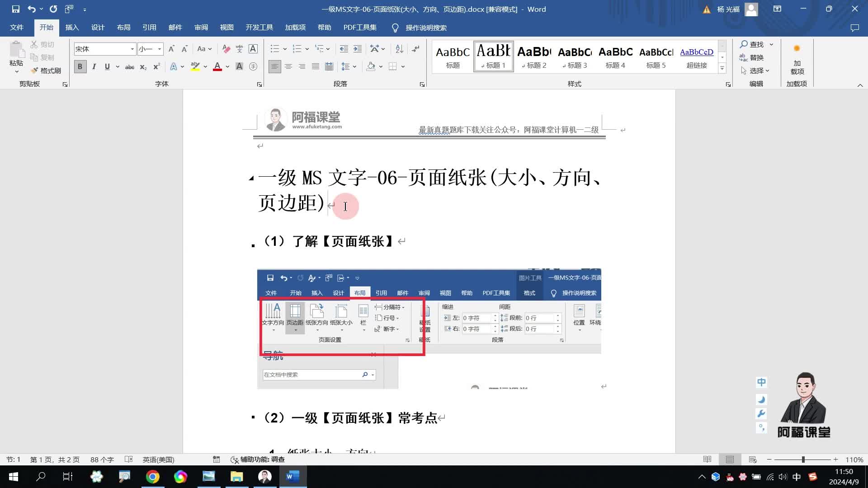This screenshot has height=488, width=868.
Task: Toggle subscript formatting
Action: tap(143, 66)
